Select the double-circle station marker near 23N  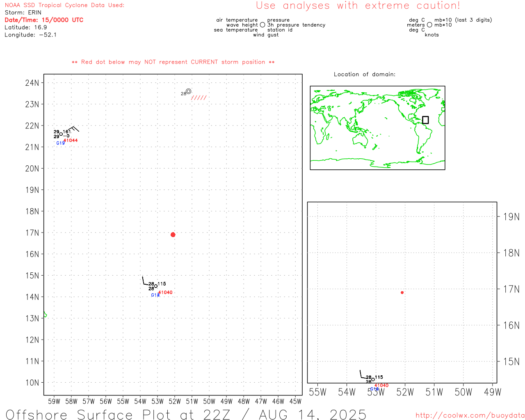tap(188, 91)
